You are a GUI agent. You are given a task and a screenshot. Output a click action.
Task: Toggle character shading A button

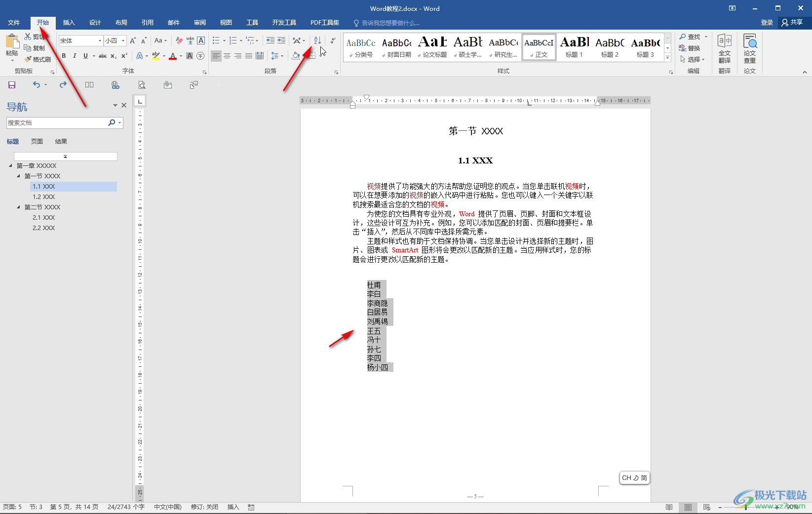(x=190, y=56)
